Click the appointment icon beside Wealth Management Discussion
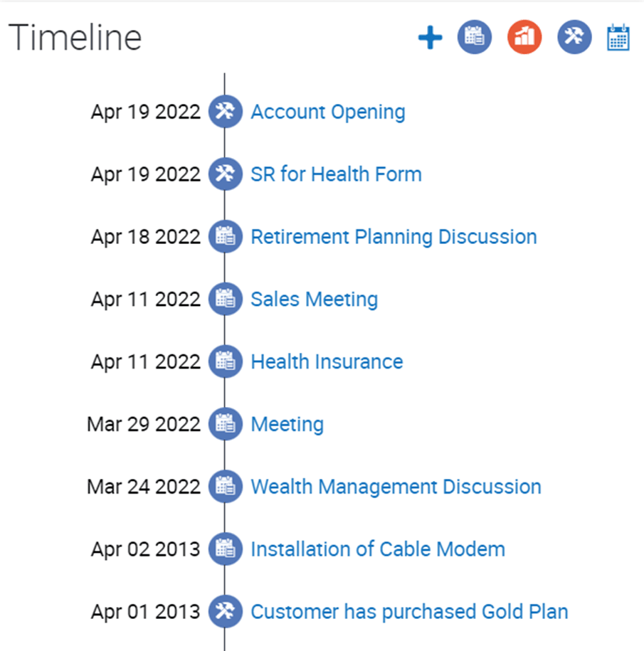This screenshot has width=644, height=651. (225, 487)
